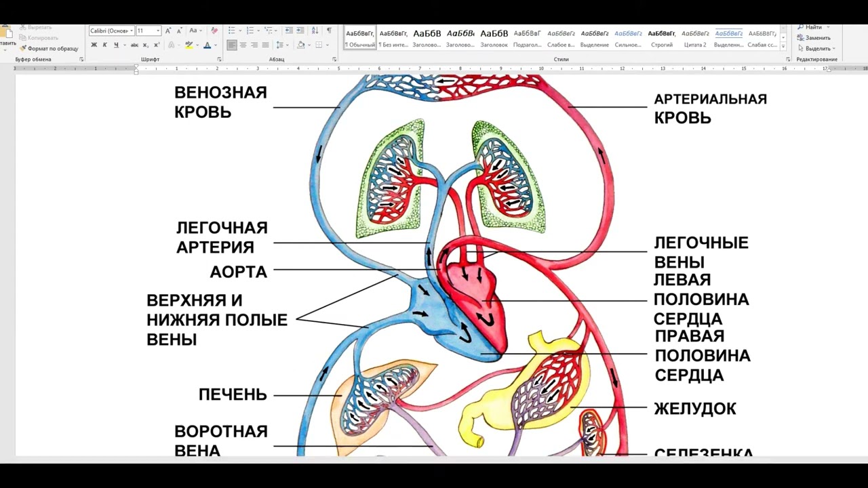Open the Clipboard (Буфер обмена) dialog launcher
This screenshot has height=488, width=868.
[81, 60]
